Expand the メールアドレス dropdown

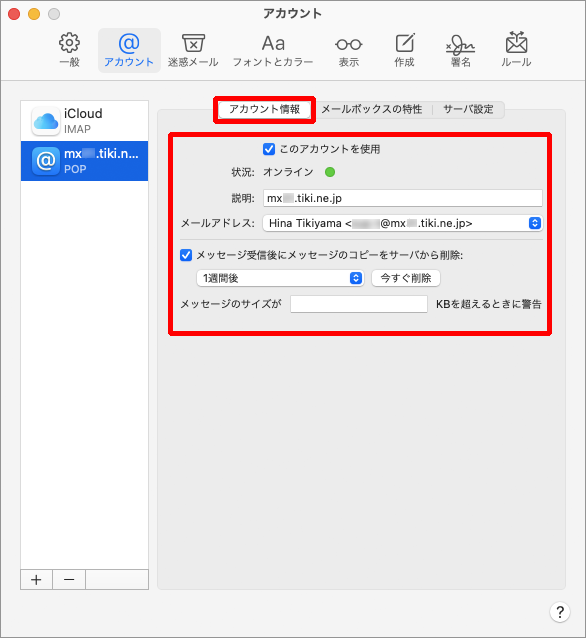click(402, 223)
